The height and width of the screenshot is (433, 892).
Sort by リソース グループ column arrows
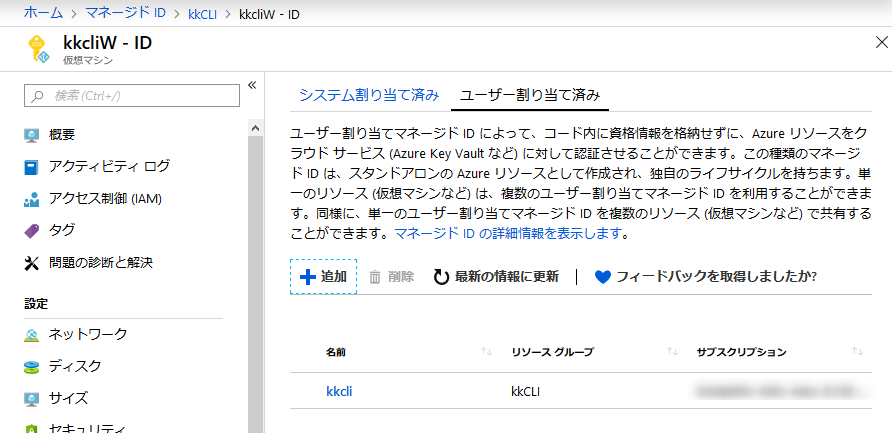pos(672,352)
